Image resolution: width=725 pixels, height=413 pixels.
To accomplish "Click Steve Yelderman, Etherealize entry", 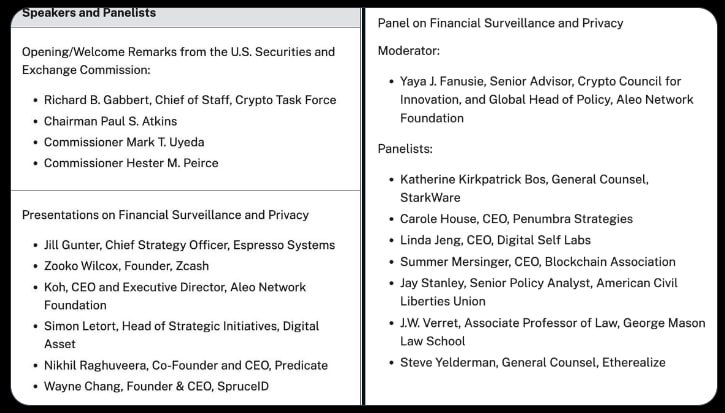I will tap(532, 362).
